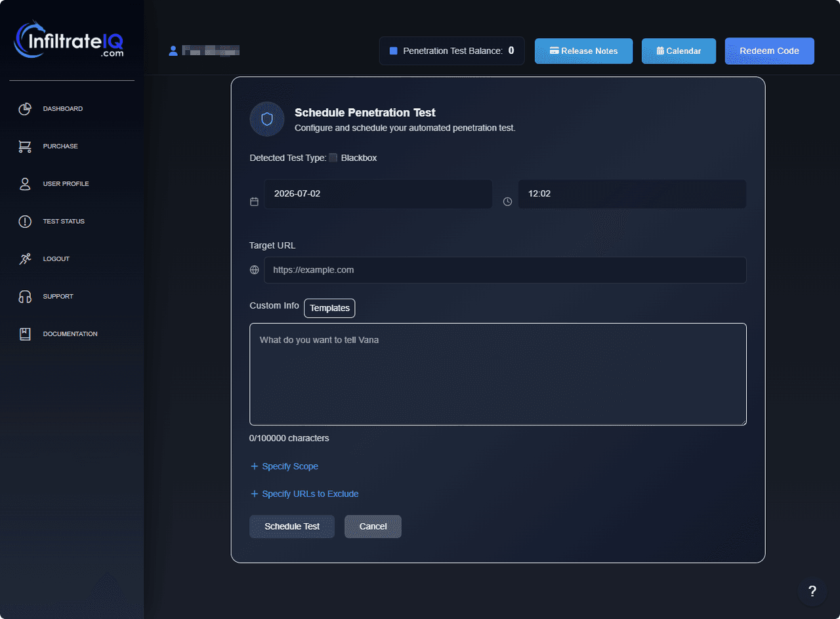The image size is (840, 619).
Task: Click the "Detected Test Type:" label
Action: (288, 158)
